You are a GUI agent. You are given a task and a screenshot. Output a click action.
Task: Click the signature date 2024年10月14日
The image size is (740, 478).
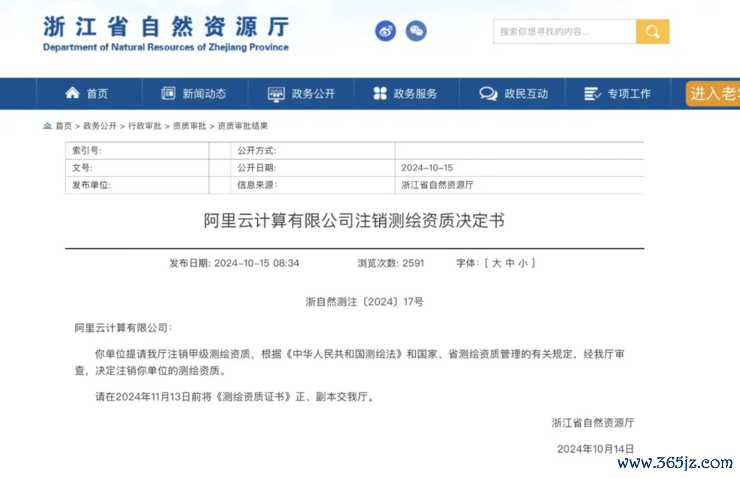[x=595, y=449]
